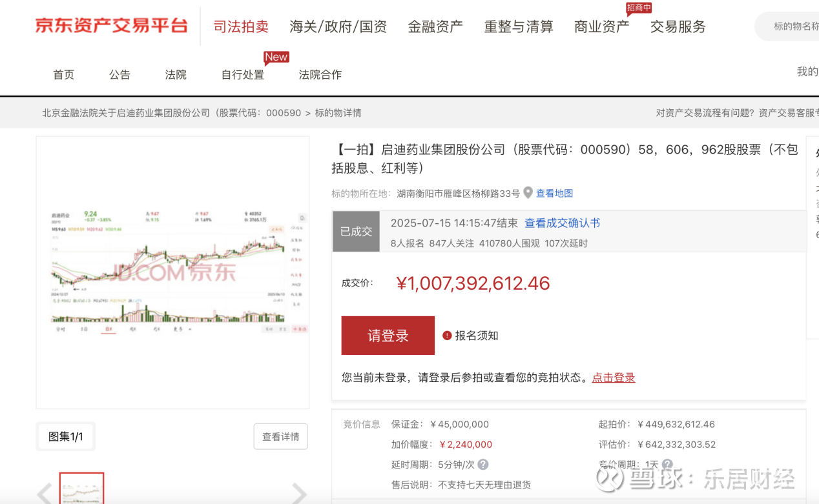The height and width of the screenshot is (504, 819).
Task: Click the 已成交 status badge
Action: click(356, 231)
